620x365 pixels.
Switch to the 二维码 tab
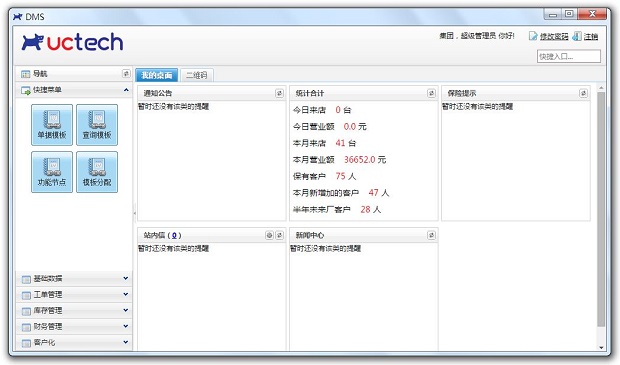coord(197,75)
